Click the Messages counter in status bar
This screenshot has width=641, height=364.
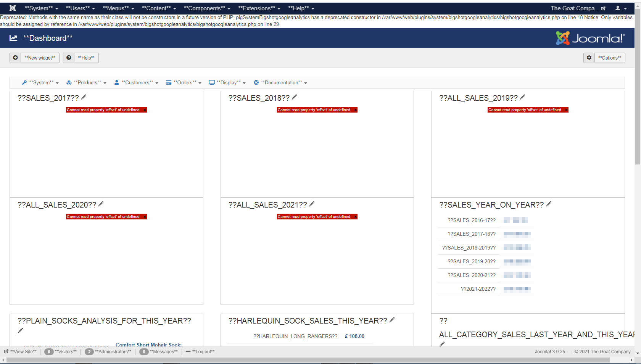(x=159, y=352)
